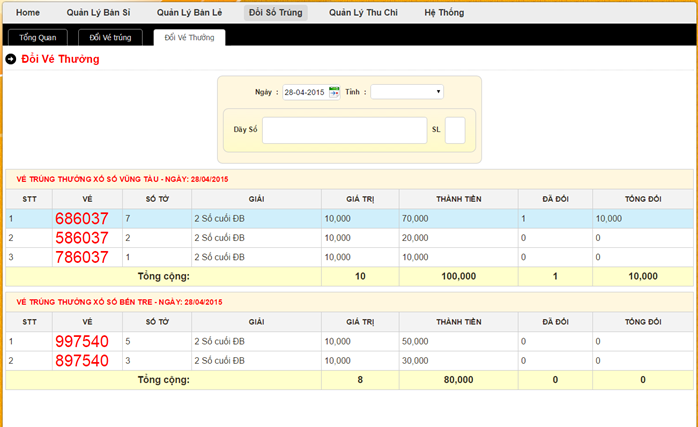The image size is (698, 427).
Task: Click ticket number 897540
Action: (x=82, y=361)
